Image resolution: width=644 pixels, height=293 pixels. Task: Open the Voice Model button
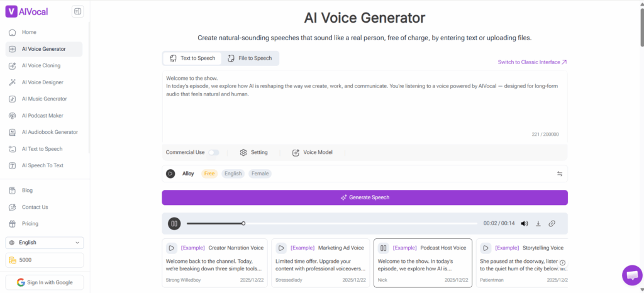(312, 153)
